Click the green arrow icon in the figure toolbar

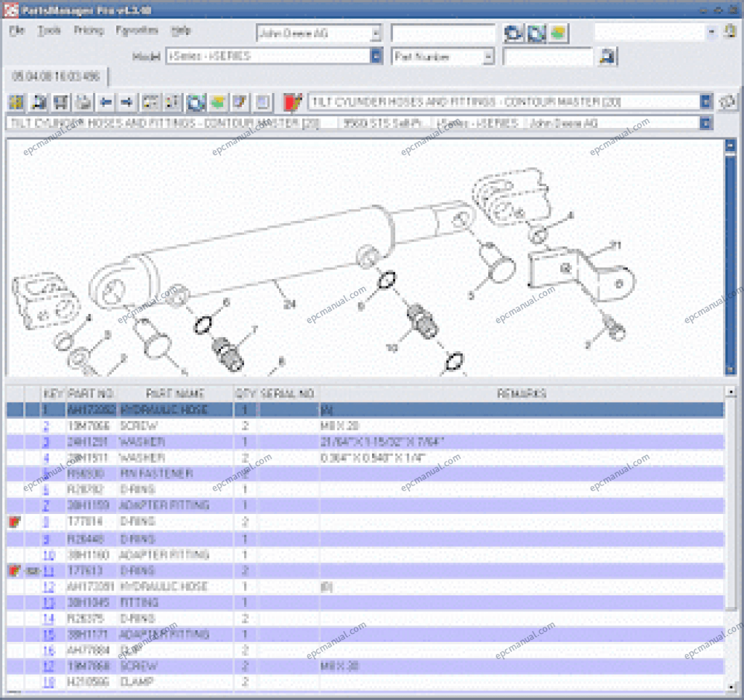[x=218, y=102]
